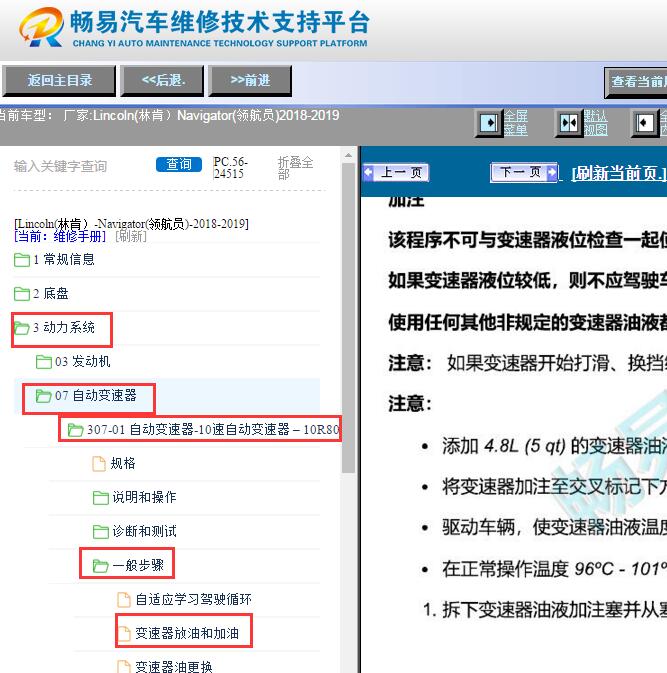The width and height of the screenshot is (667, 673).
Task: Collapse the 3 动力系统 folder icon
Action: coord(21,328)
